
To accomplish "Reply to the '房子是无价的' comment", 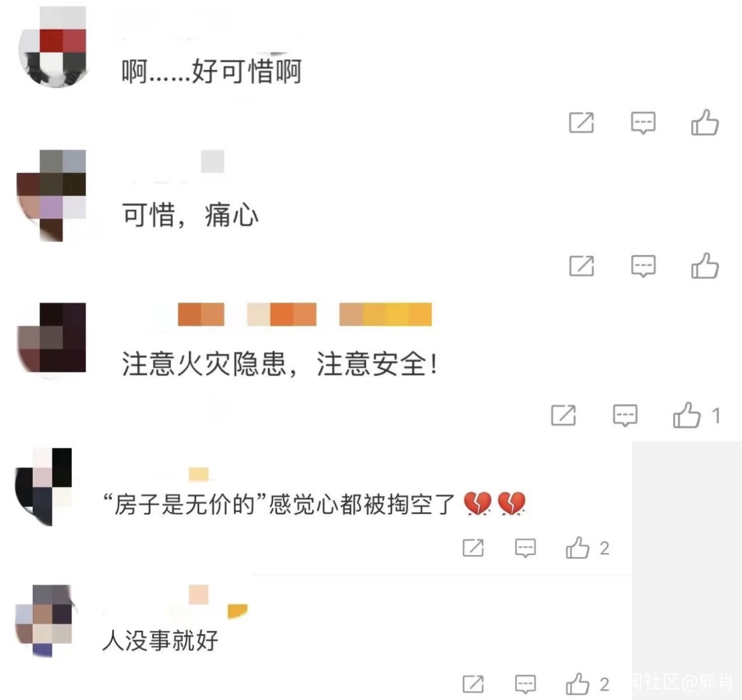I will (525, 548).
